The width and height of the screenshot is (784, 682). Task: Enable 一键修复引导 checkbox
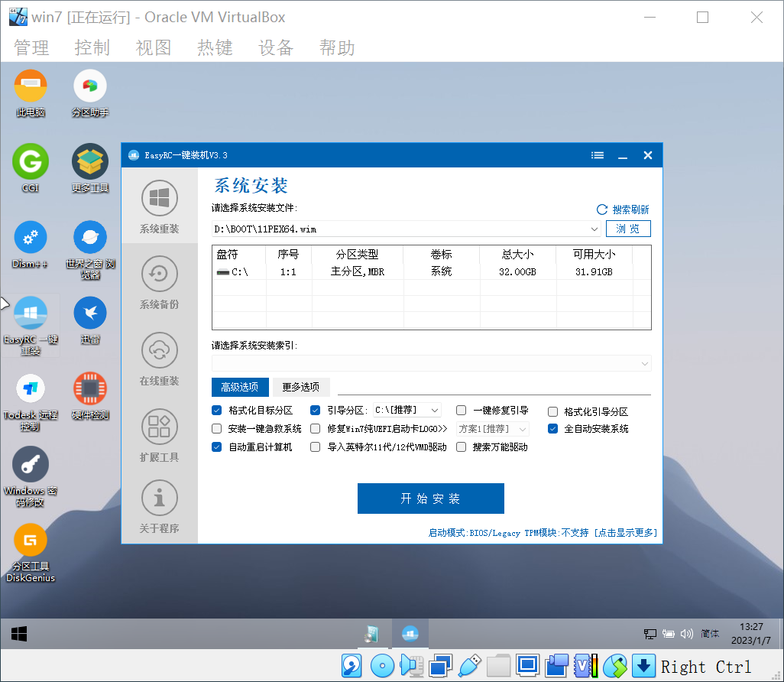[461, 411]
